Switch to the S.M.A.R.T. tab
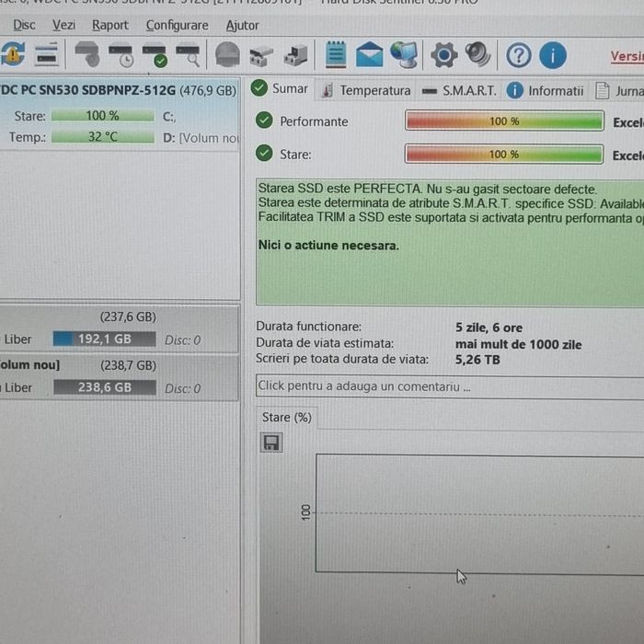644x644 pixels. (x=459, y=91)
